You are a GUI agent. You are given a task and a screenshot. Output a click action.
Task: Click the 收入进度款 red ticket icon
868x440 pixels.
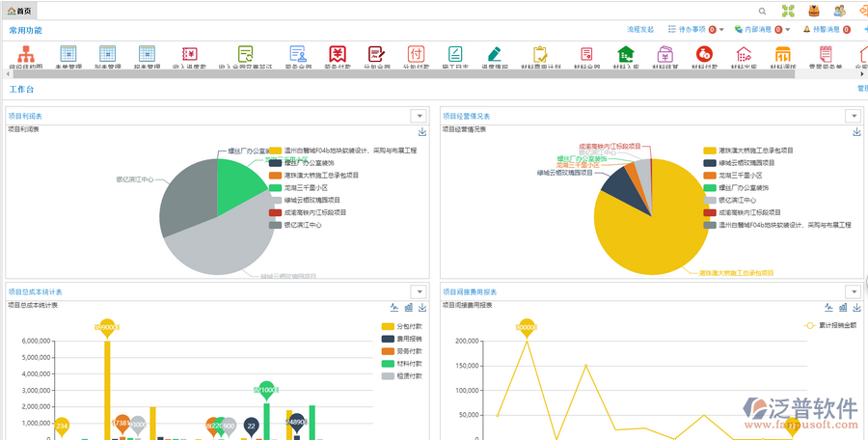(x=190, y=54)
